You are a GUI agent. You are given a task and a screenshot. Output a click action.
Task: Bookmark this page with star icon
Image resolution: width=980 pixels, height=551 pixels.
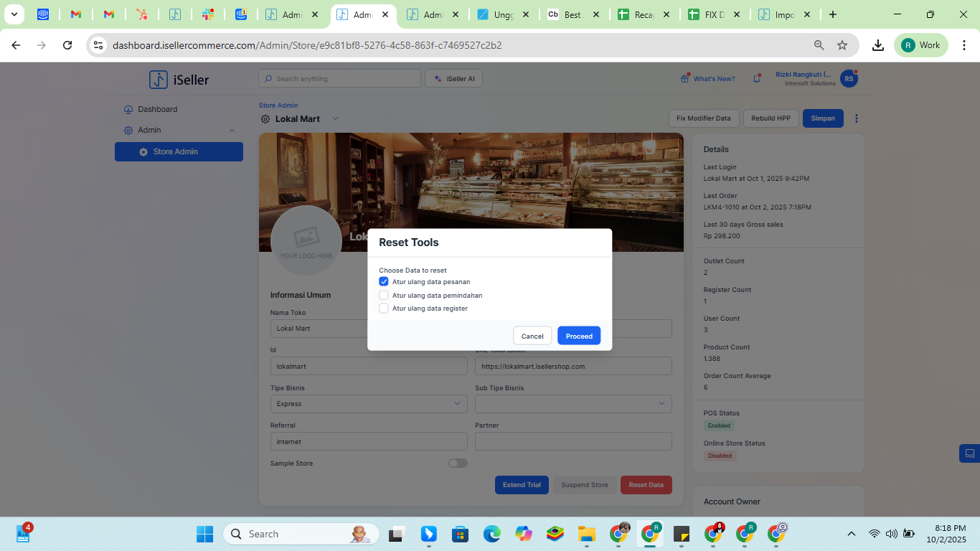[842, 45]
